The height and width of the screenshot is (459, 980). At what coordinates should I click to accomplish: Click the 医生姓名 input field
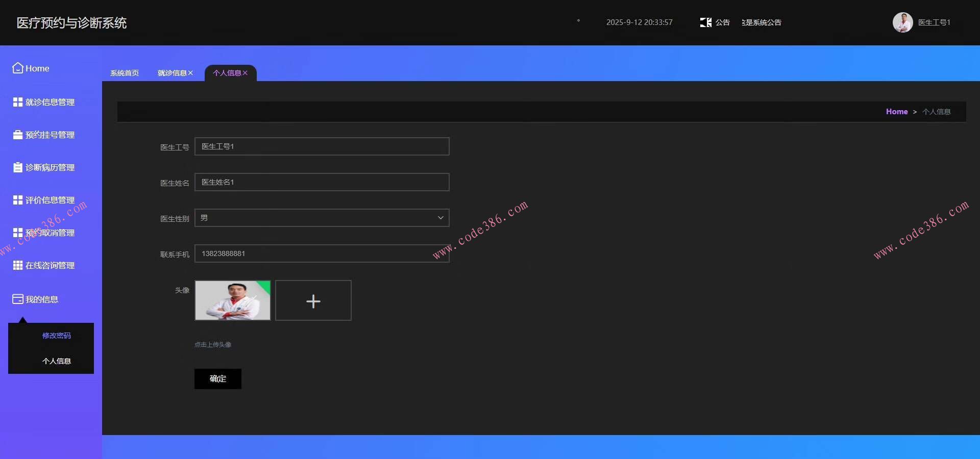(322, 182)
